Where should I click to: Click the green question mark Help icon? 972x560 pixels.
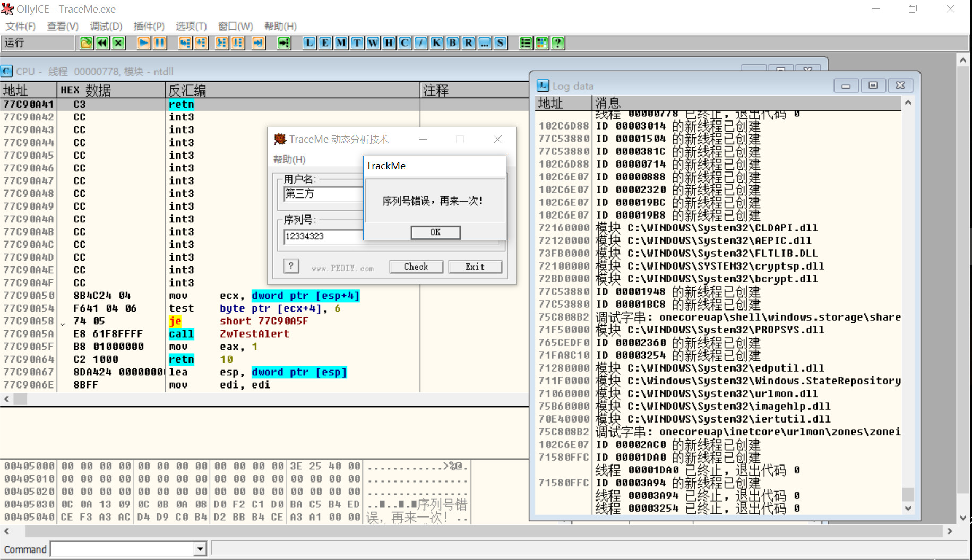tap(557, 43)
